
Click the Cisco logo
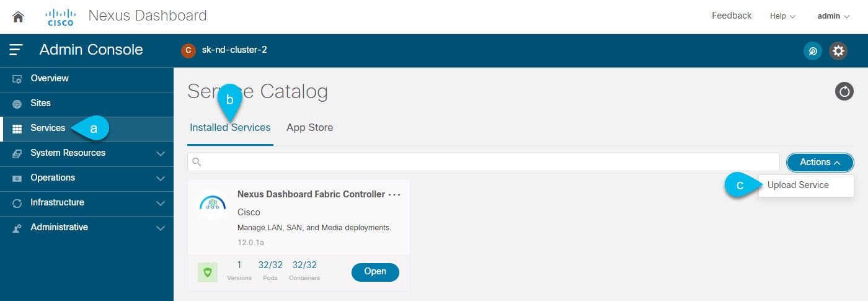(61, 17)
